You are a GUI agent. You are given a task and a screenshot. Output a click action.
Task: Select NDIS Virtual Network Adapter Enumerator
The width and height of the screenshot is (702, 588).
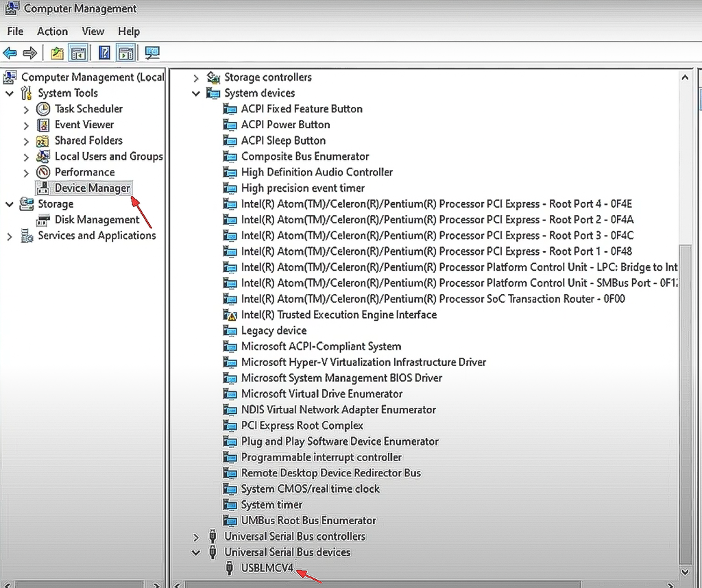(x=339, y=409)
